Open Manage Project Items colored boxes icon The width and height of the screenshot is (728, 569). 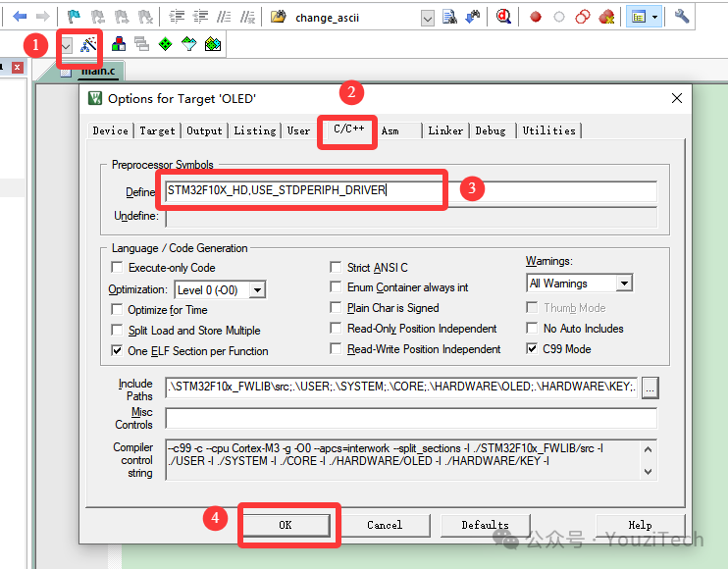pyautogui.click(x=119, y=44)
